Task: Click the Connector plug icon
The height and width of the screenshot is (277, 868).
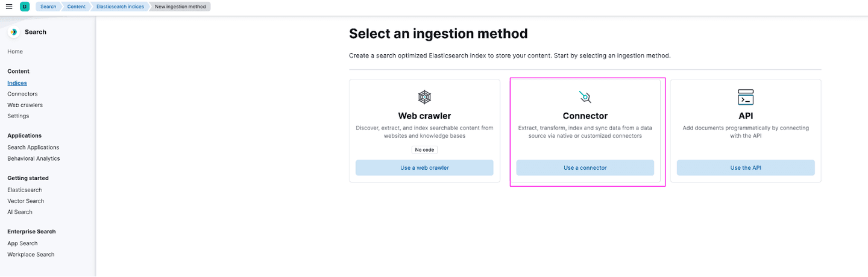Action: 585,97
